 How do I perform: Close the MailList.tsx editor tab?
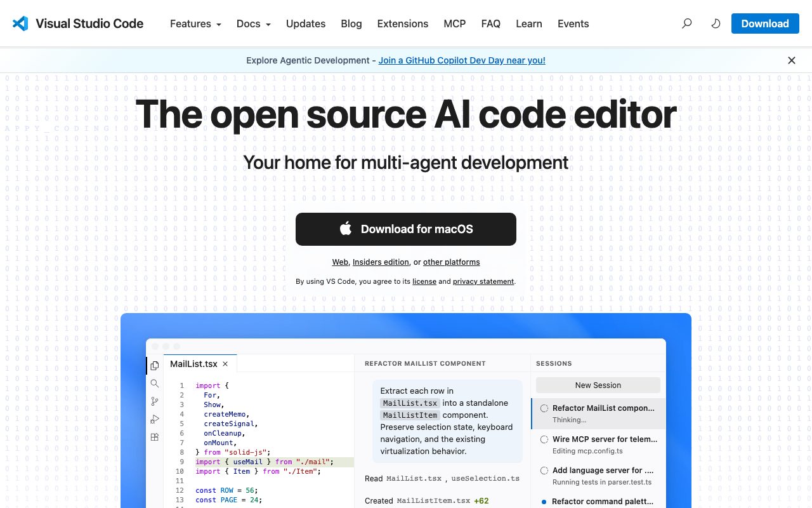click(225, 364)
